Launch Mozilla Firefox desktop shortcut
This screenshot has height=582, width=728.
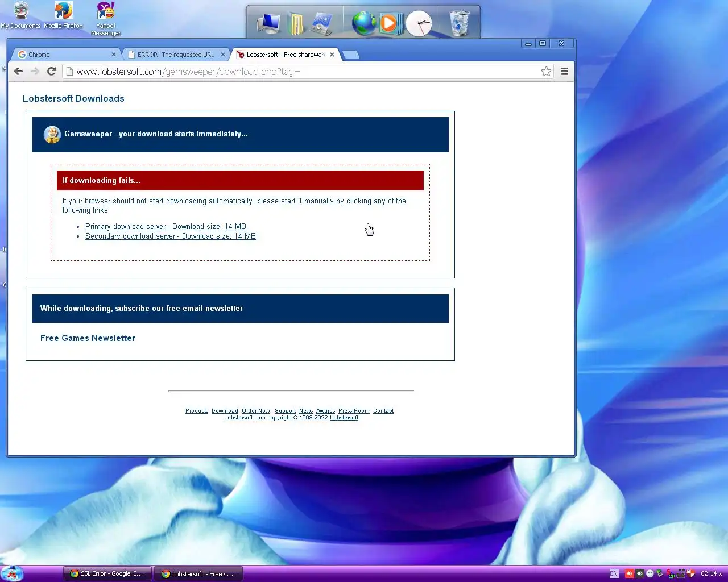(x=63, y=15)
